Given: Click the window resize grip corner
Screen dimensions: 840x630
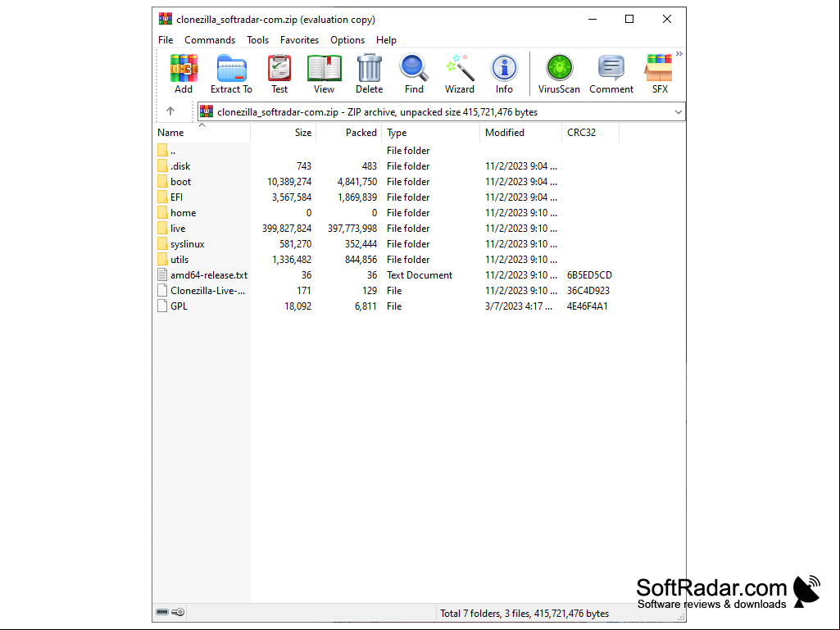Looking at the screenshot, I should tap(682, 617).
